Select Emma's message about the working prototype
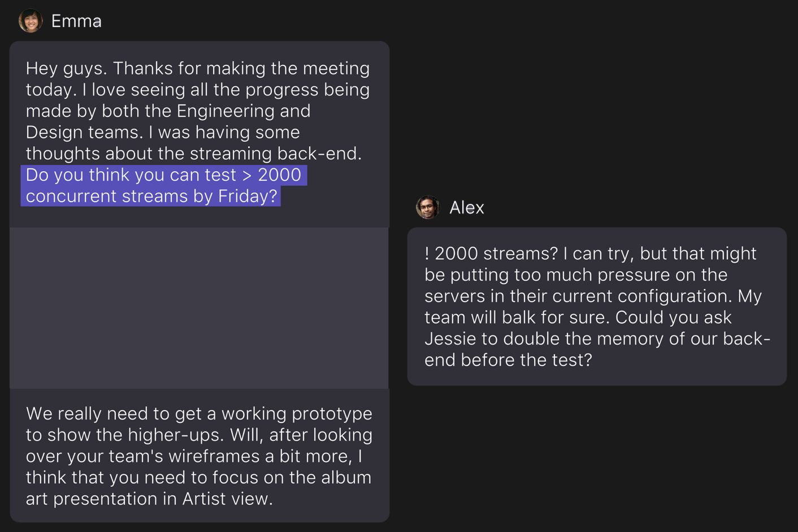The image size is (798, 532). point(199,455)
